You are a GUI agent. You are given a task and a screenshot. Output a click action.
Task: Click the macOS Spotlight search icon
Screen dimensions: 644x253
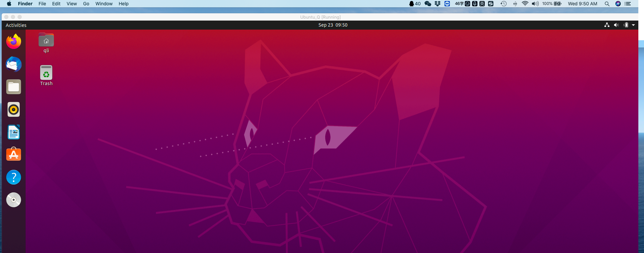click(x=607, y=4)
